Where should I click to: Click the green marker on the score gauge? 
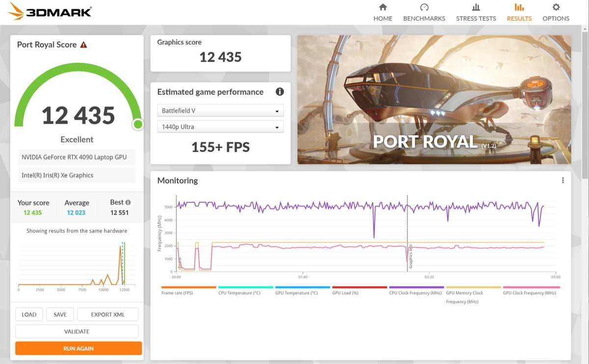click(x=138, y=125)
